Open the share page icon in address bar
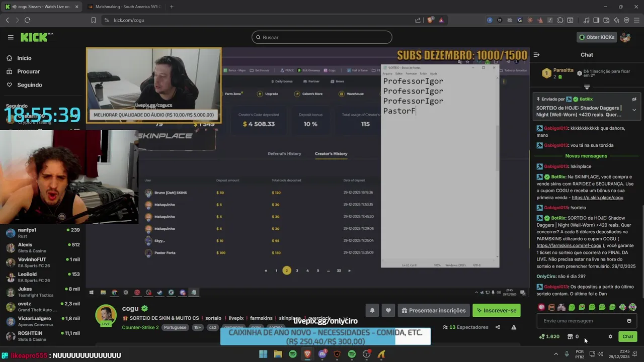Image resolution: width=644 pixels, height=362 pixels. (418, 20)
